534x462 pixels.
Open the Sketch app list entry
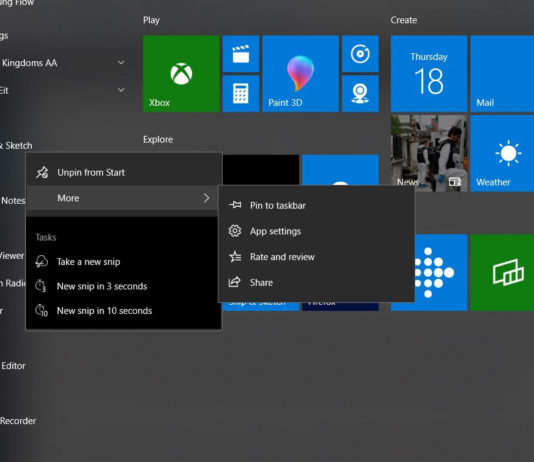[x=16, y=146]
